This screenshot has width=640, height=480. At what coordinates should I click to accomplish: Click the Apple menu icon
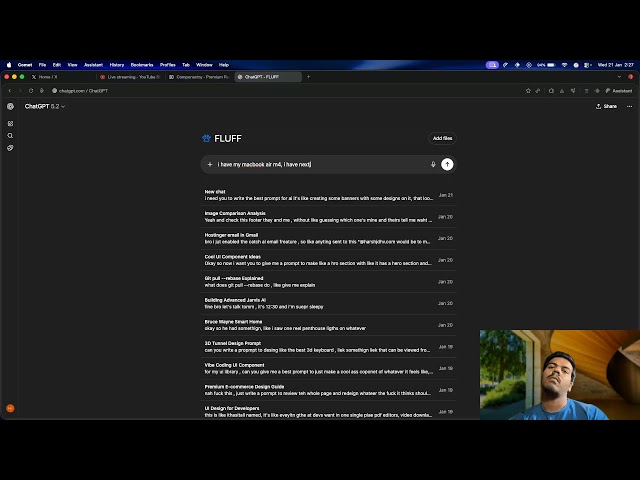[x=9, y=65]
